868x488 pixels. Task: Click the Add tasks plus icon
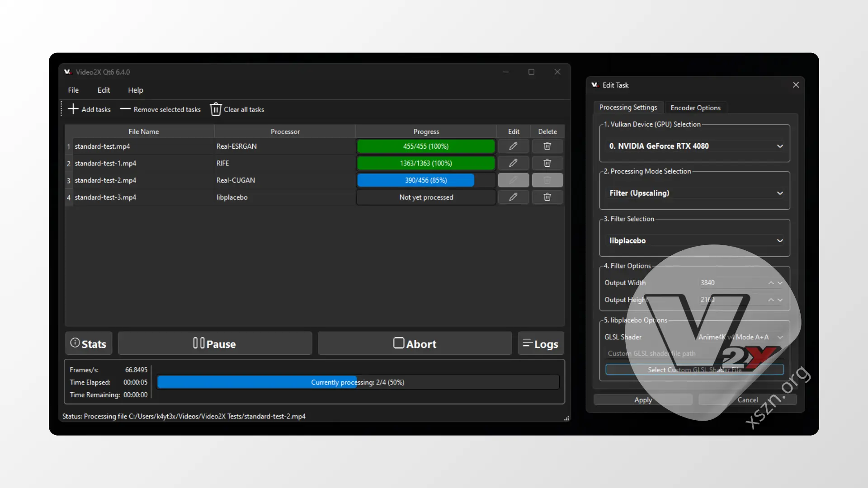(73, 109)
